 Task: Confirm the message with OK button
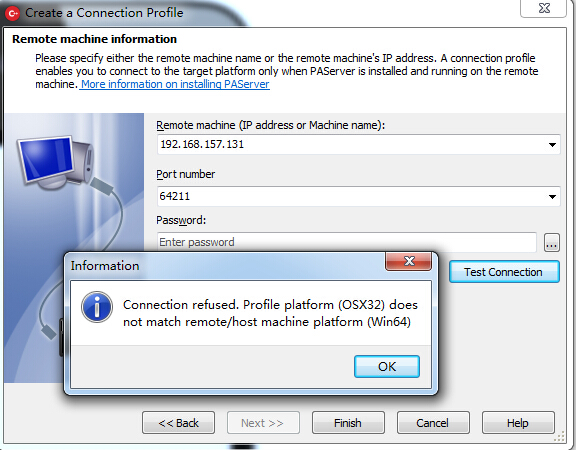(387, 366)
